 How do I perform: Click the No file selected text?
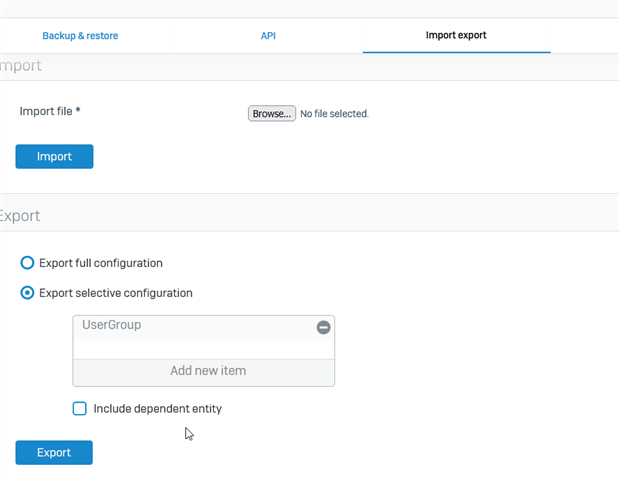(x=334, y=114)
